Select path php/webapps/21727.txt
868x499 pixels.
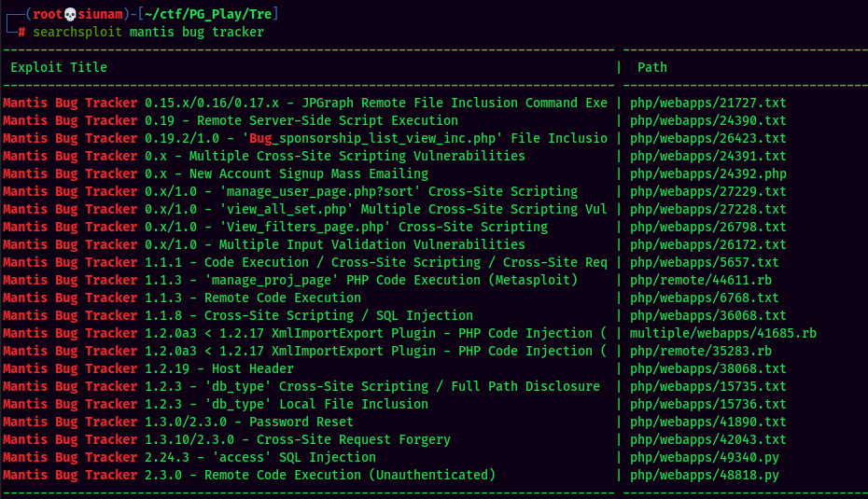coord(708,103)
